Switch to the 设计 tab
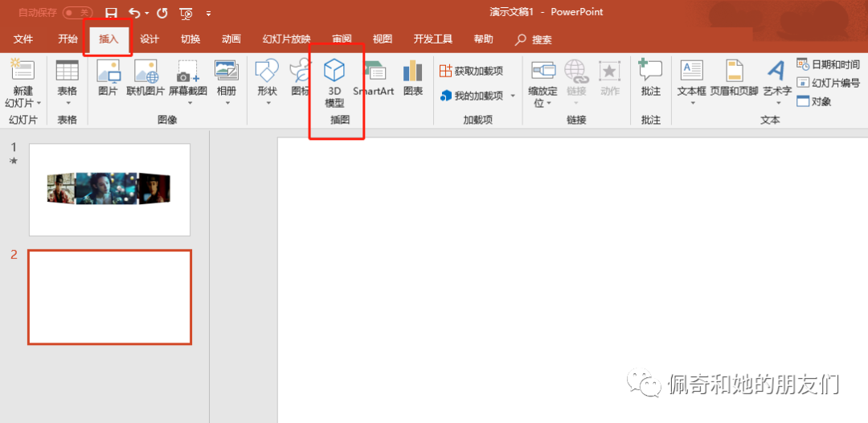 [149, 39]
